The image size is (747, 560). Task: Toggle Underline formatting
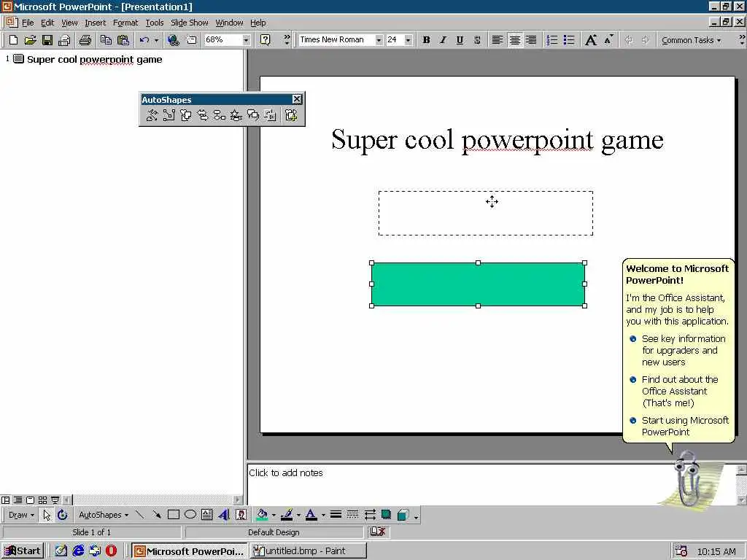460,40
